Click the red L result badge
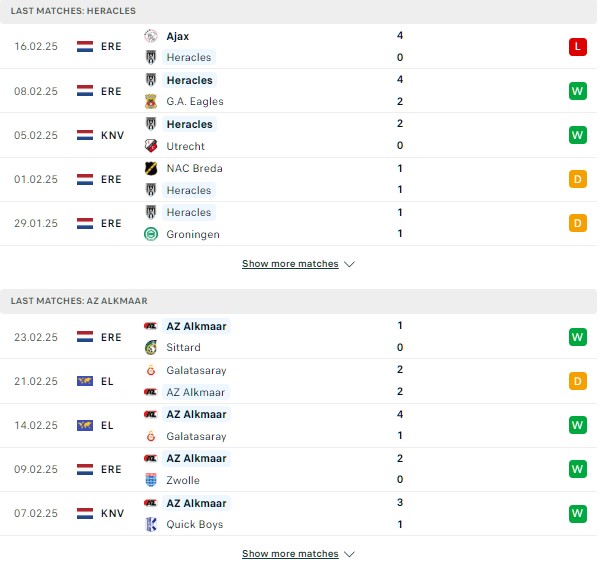The image size is (601, 573). (578, 47)
